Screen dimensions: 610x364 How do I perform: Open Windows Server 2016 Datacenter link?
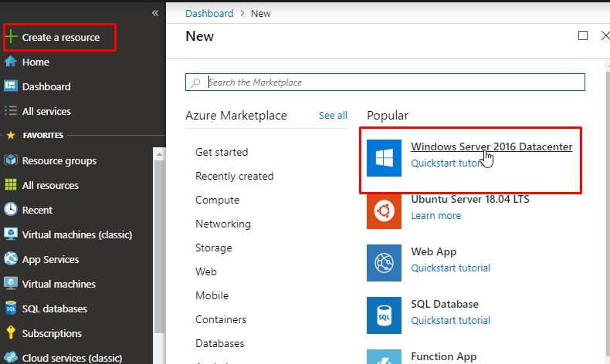click(x=492, y=147)
